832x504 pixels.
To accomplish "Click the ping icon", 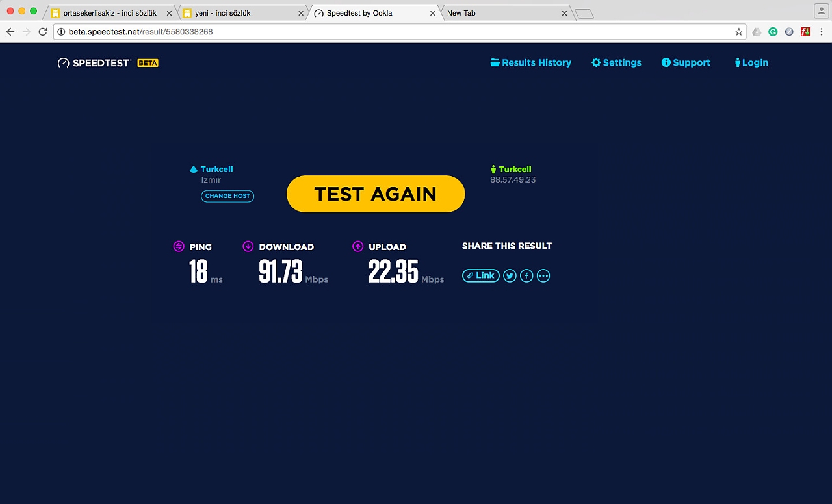I will coord(179,246).
